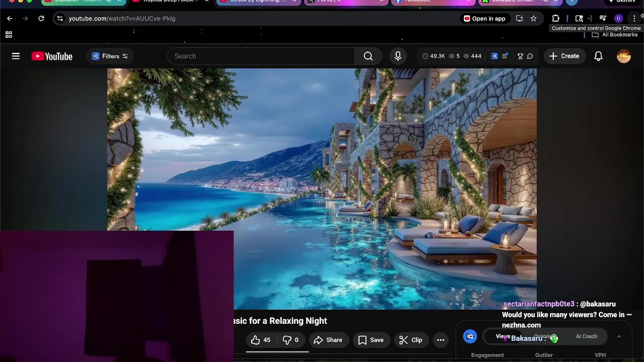
Task: Go to YouTube home via logo
Action: 52,56
